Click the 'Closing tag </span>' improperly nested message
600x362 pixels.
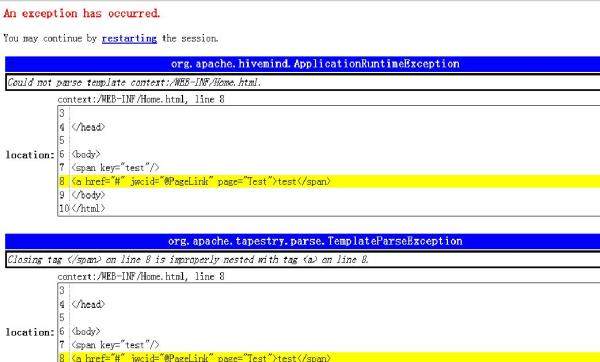[302, 260]
